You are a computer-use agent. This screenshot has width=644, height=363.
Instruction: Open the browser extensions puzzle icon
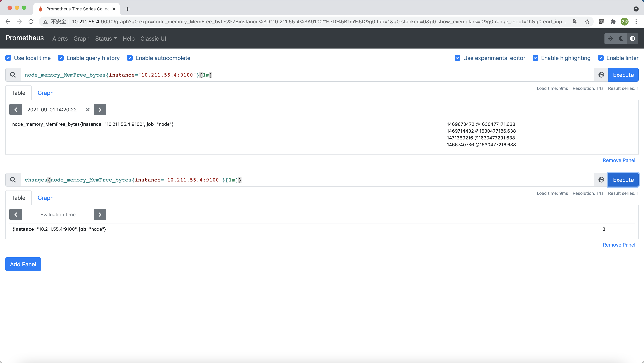[x=613, y=22]
